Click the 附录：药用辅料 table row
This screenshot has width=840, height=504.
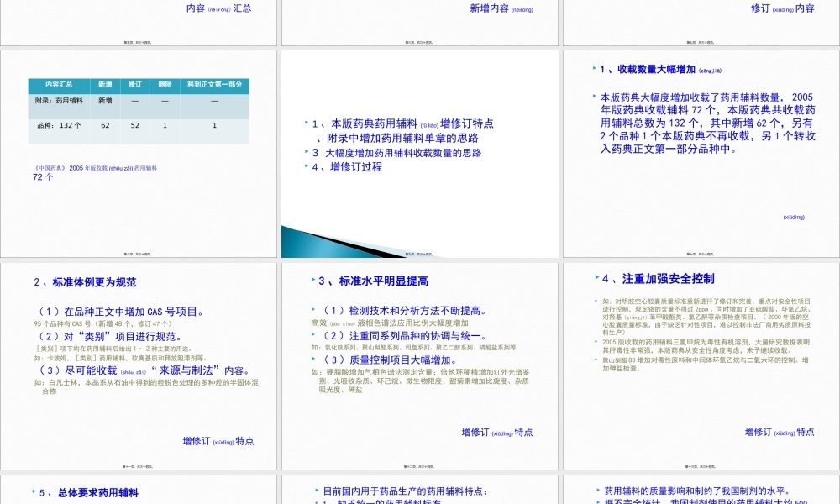pyautogui.click(x=59, y=100)
